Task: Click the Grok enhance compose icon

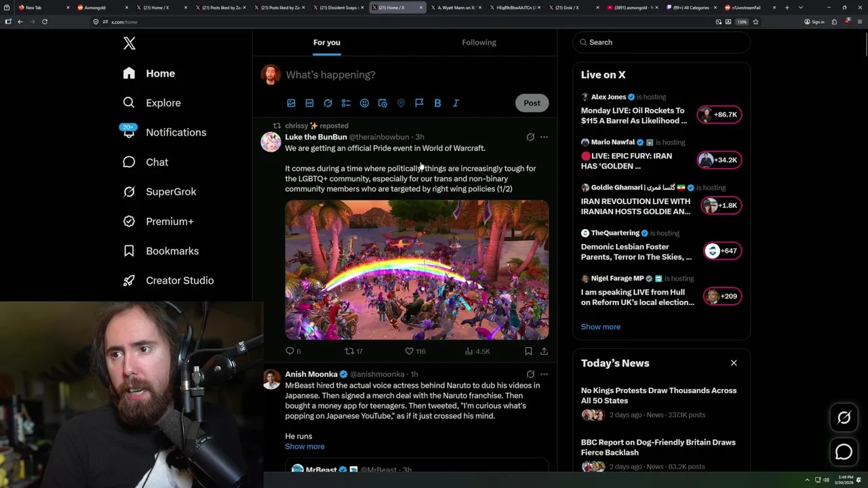Action: tap(328, 103)
